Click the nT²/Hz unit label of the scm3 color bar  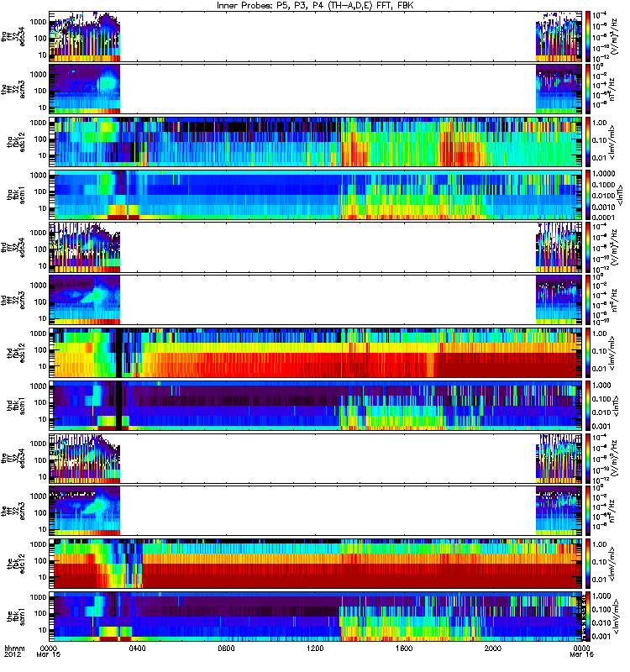click(612, 511)
